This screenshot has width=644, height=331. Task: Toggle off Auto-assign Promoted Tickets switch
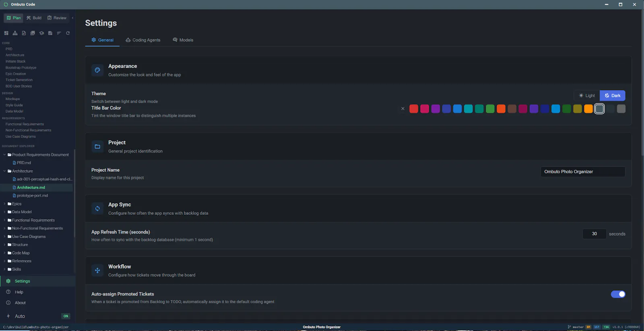pos(618,294)
